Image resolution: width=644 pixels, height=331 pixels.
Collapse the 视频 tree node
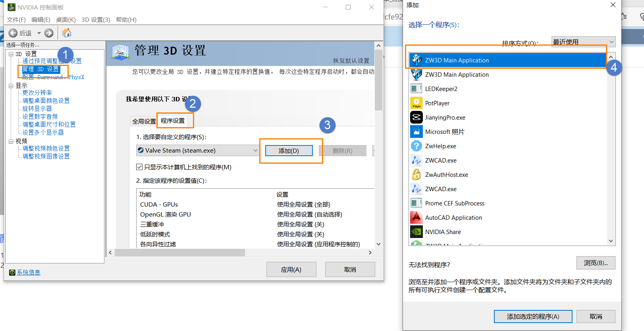(x=11, y=141)
